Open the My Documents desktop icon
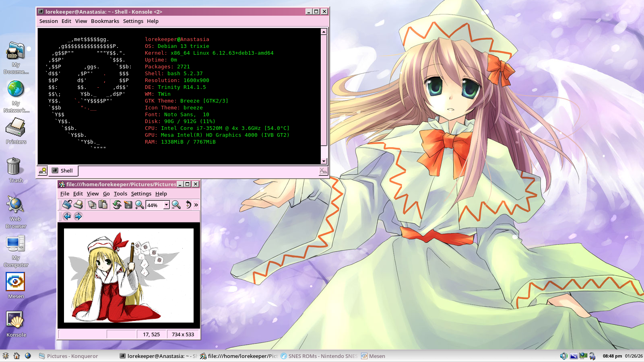 [16, 58]
